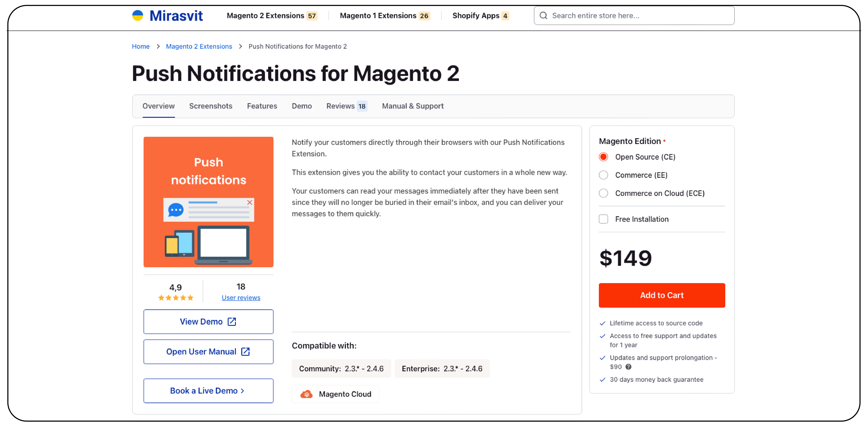
Task: Click the 4,9 rating value
Action: click(x=175, y=287)
